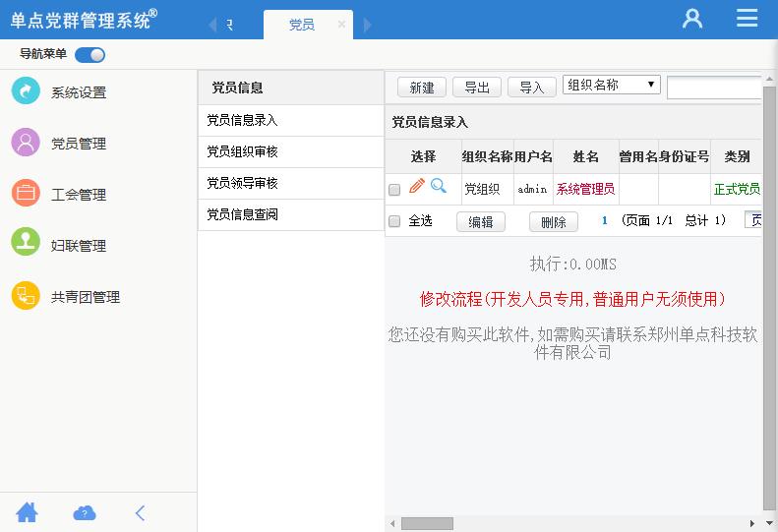
Task: Switch to the 党员 tab
Action: coord(302,25)
